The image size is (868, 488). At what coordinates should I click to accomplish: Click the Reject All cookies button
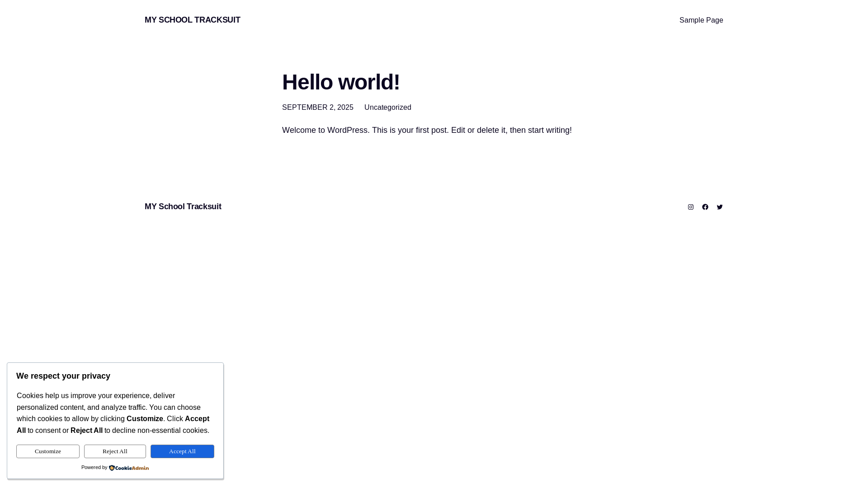pos(115,451)
